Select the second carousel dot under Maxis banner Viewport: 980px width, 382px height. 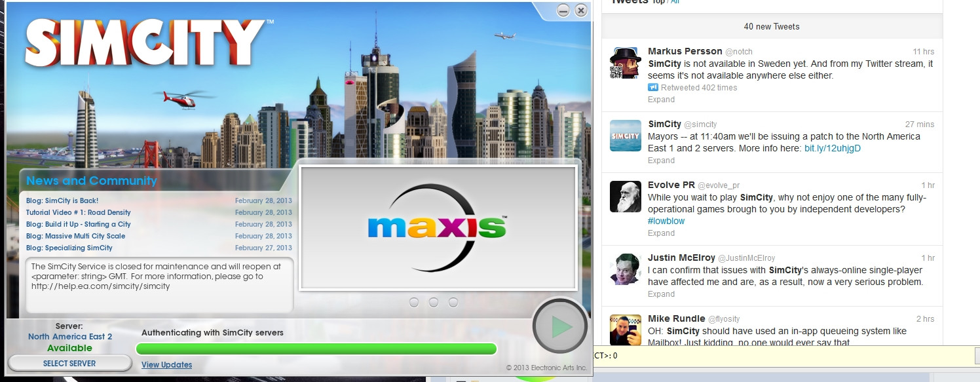click(434, 302)
